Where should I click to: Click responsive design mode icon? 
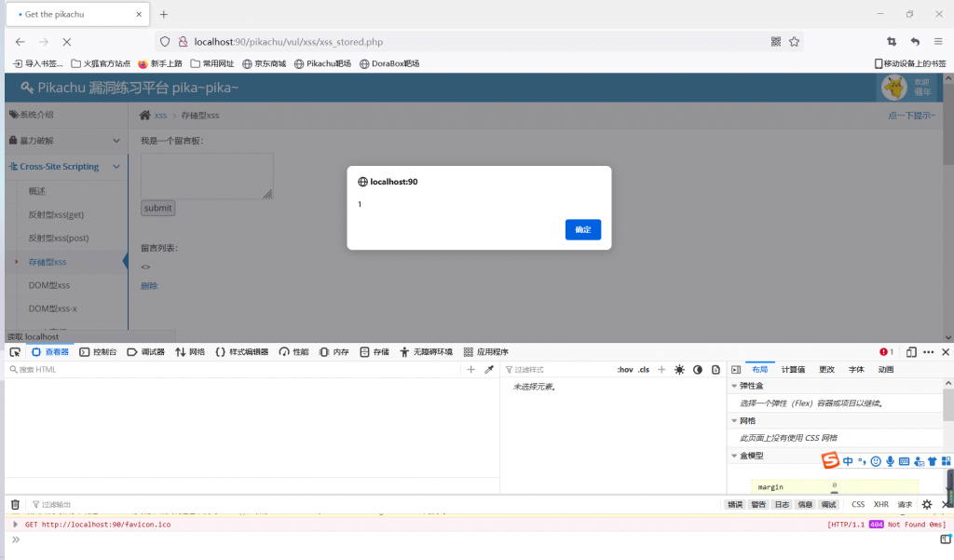(x=911, y=352)
